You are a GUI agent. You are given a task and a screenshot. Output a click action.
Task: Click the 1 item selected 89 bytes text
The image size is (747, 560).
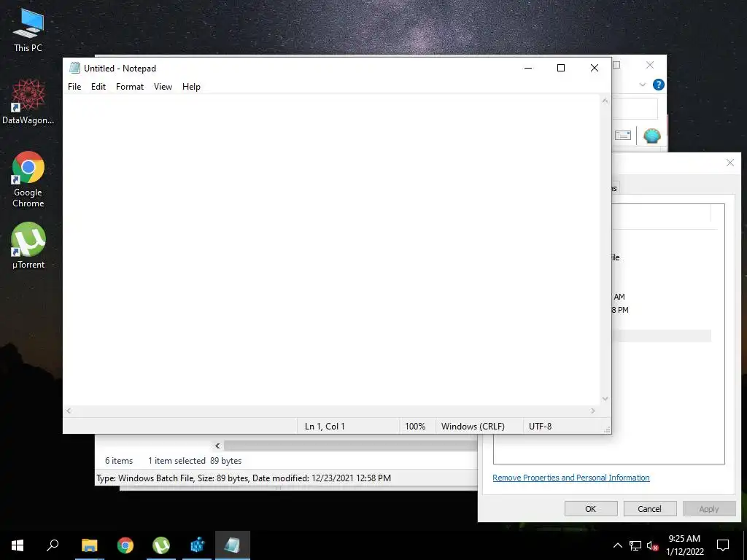194,461
